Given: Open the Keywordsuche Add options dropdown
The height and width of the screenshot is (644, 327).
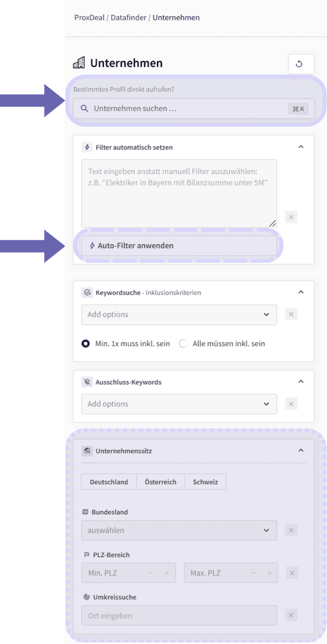Looking at the screenshot, I should coord(179,315).
